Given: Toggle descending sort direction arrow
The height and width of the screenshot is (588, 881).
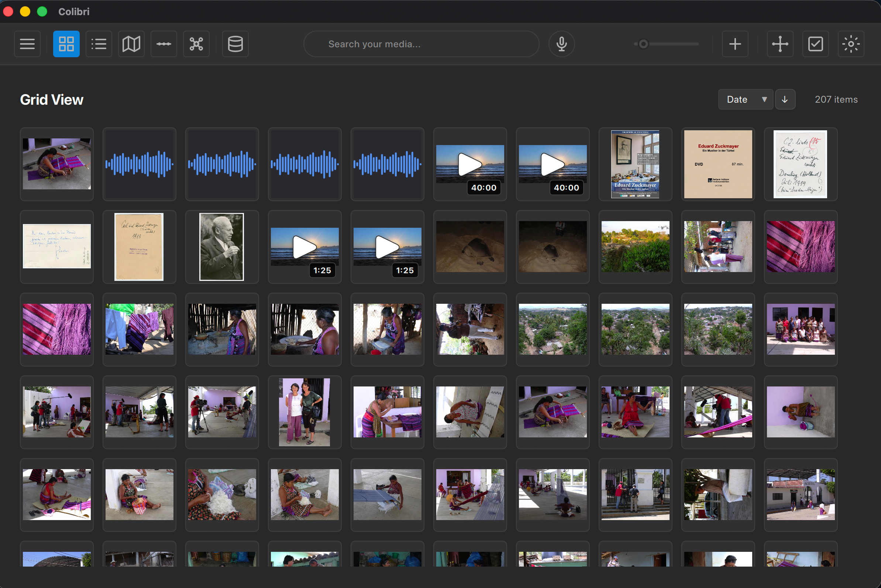Looking at the screenshot, I should coord(785,99).
